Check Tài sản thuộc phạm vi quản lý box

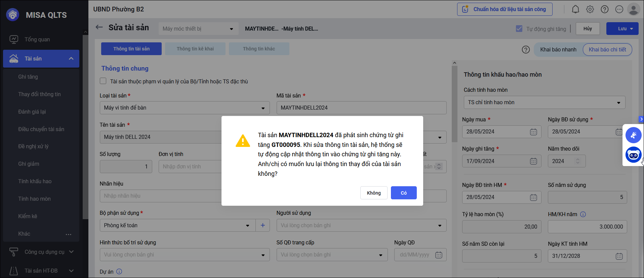click(103, 81)
